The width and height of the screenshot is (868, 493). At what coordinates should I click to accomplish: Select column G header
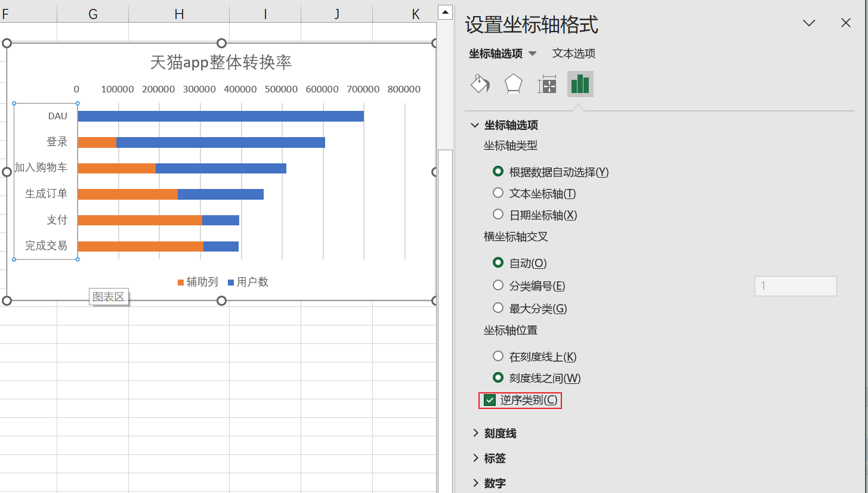click(x=92, y=14)
